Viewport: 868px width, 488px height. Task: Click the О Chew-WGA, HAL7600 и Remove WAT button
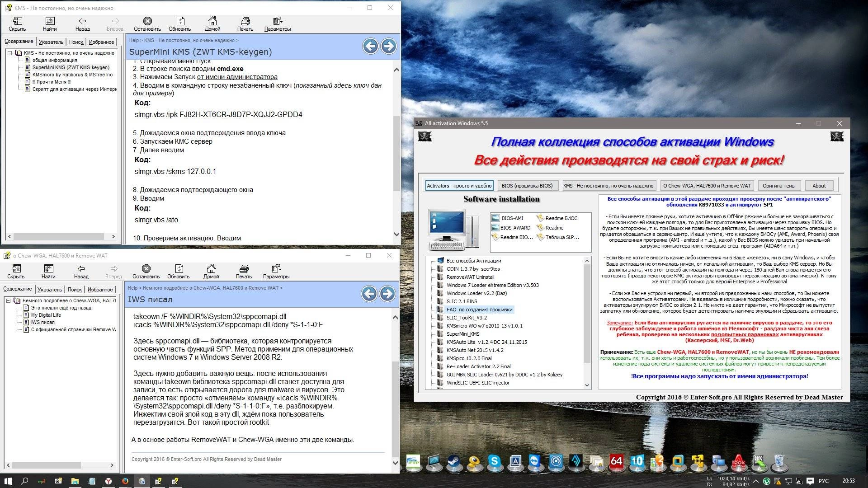707,186
